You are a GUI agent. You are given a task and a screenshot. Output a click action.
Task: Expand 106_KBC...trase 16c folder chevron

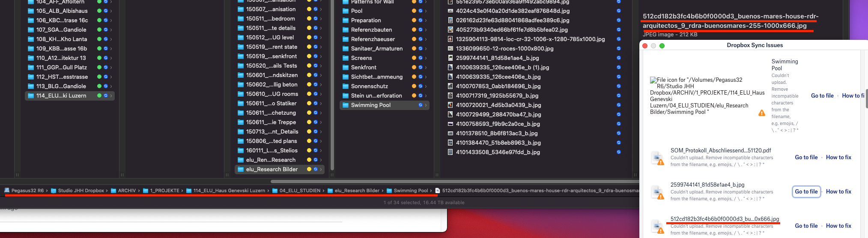(111, 20)
